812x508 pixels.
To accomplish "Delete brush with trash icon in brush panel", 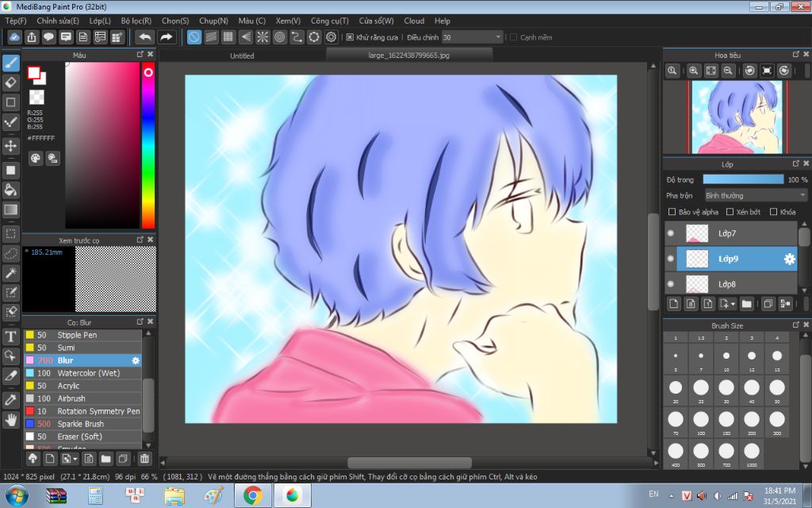I will click(x=144, y=458).
